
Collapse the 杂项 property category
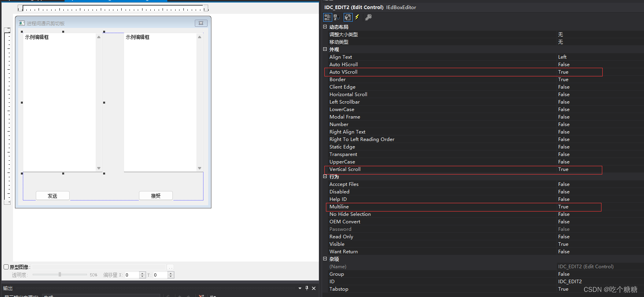coord(325,259)
